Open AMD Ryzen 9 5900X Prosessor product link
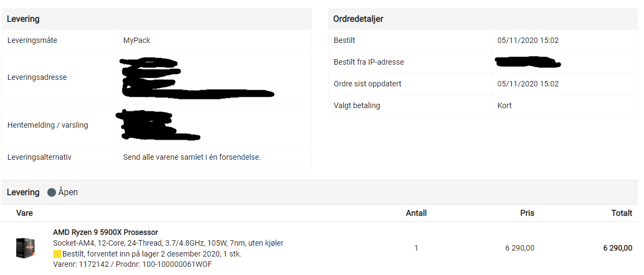Viewport: 644px width, 275px height. (x=106, y=232)
